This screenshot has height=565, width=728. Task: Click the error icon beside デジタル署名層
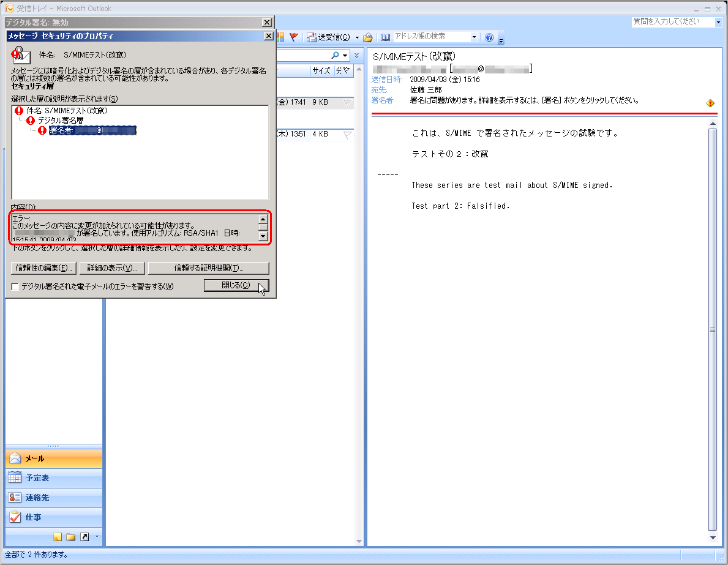(31, 120)
